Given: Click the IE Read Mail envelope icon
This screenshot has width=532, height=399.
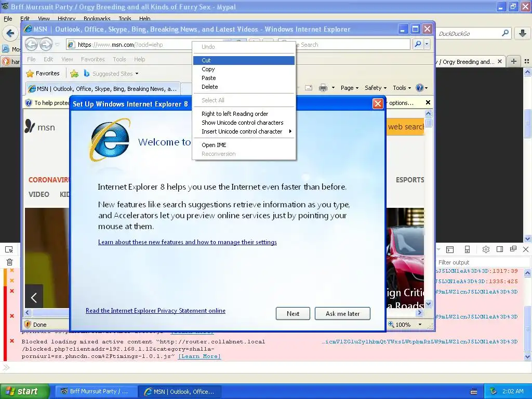Looking at the screenshot, I should point(309,88).
